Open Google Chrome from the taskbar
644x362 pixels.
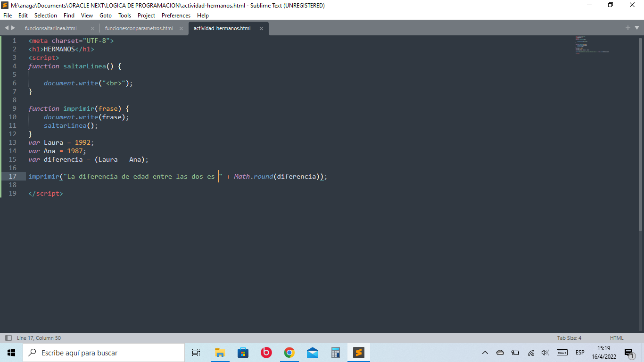(289, 353)
